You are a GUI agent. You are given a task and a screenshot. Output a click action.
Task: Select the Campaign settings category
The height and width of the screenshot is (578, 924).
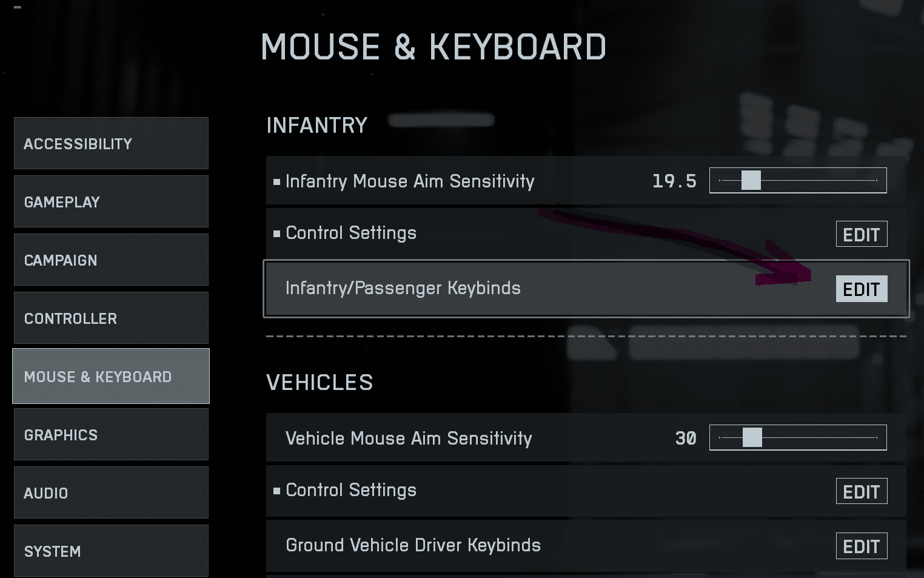tap(111, 260)
